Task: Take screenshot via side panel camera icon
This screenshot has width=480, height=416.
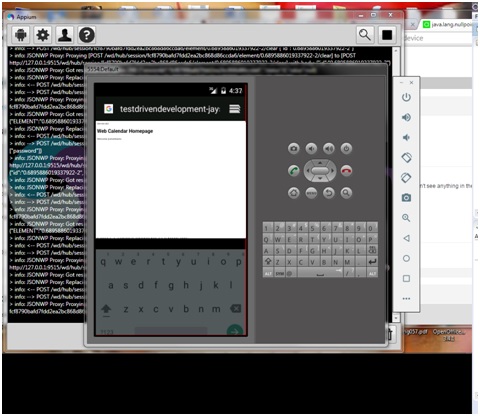Action: [406, 198]
